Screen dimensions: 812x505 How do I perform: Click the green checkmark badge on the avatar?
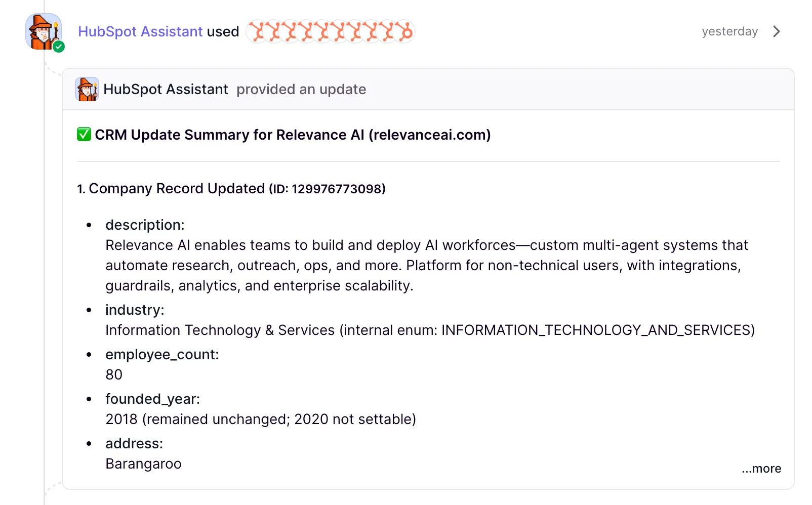tap(59, 47)
